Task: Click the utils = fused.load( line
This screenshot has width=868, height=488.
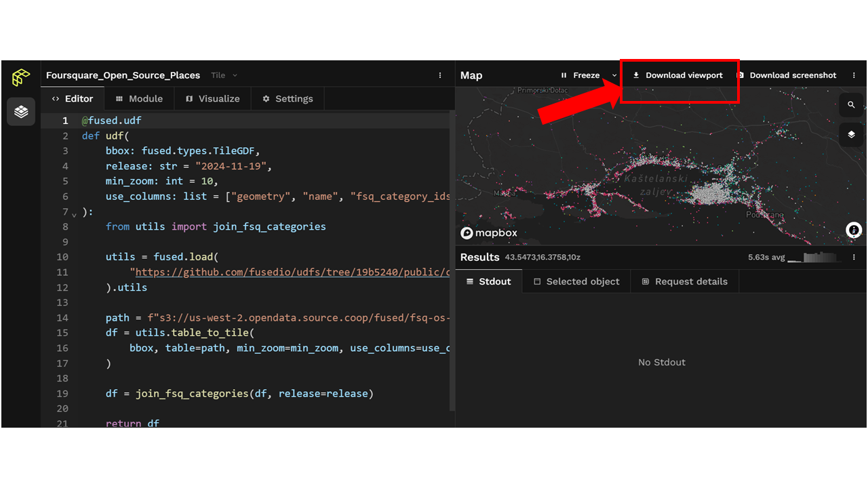Action: tap(162, 257)
